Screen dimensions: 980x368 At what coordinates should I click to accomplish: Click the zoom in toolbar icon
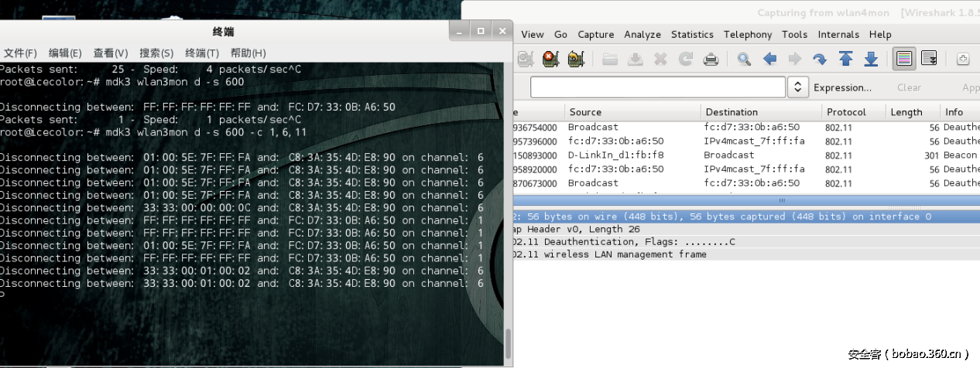tap(963, 59)
